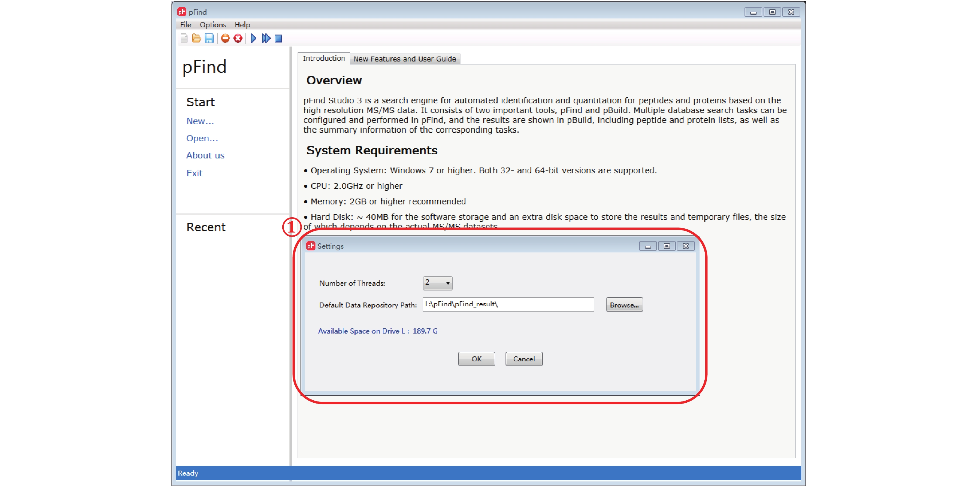The image size is (980, 487).
Task: Click the Save floppy disk icon
Action: [x=209, y=38]
